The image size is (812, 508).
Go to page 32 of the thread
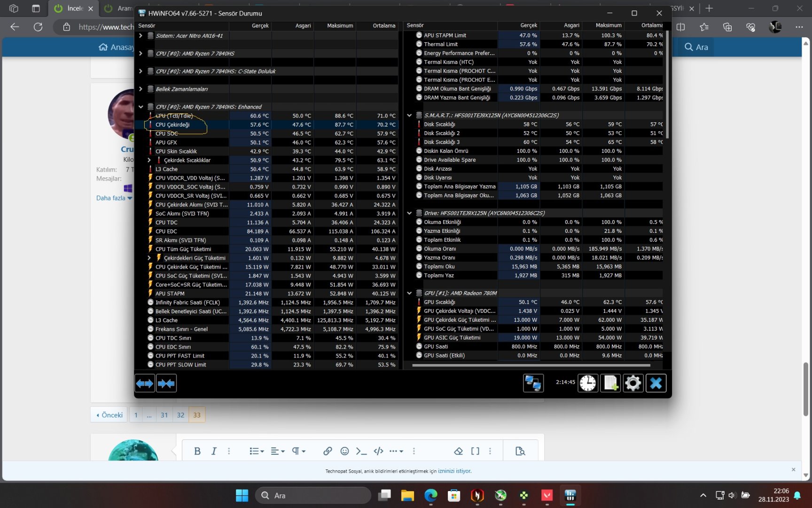click(x=180, y=415)
